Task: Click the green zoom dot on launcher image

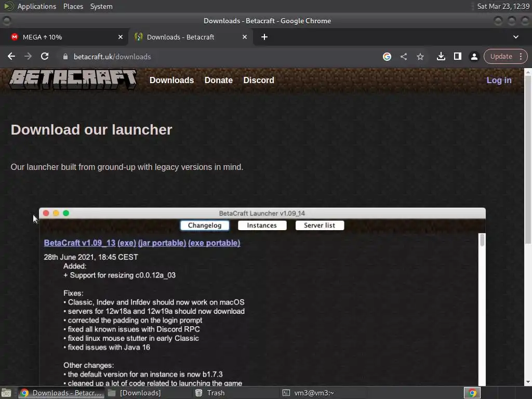Action: [x=66, y=213]
